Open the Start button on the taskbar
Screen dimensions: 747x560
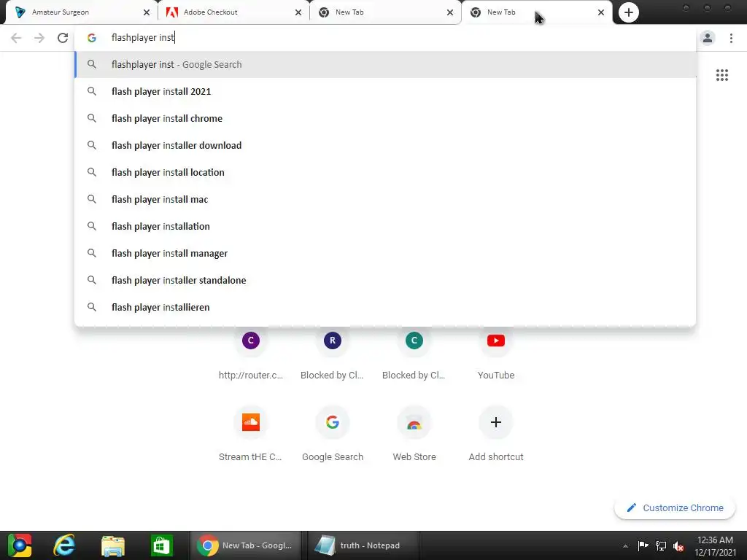click(20, 545)
